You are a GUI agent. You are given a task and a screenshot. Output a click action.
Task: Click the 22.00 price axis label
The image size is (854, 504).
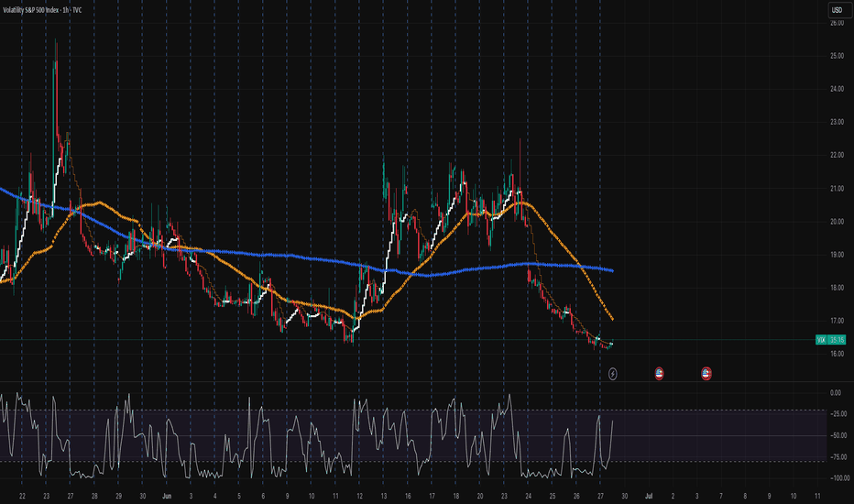837,155
